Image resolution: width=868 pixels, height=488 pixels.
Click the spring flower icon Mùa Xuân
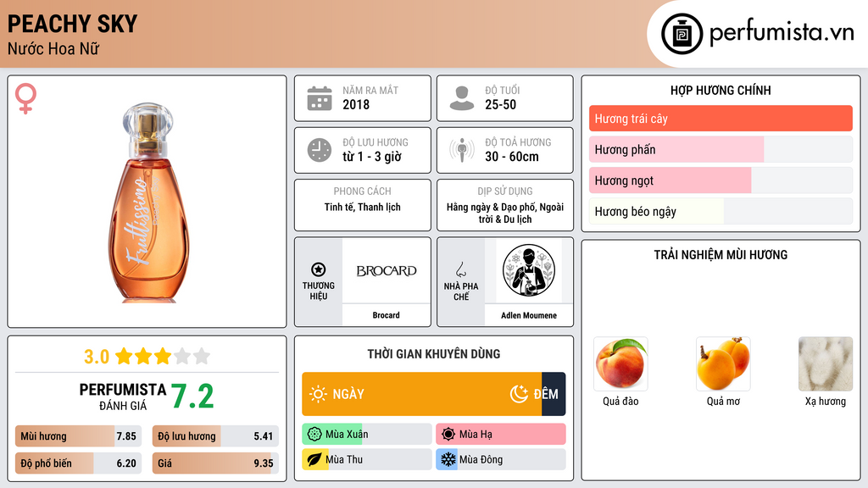pos(314,435)
